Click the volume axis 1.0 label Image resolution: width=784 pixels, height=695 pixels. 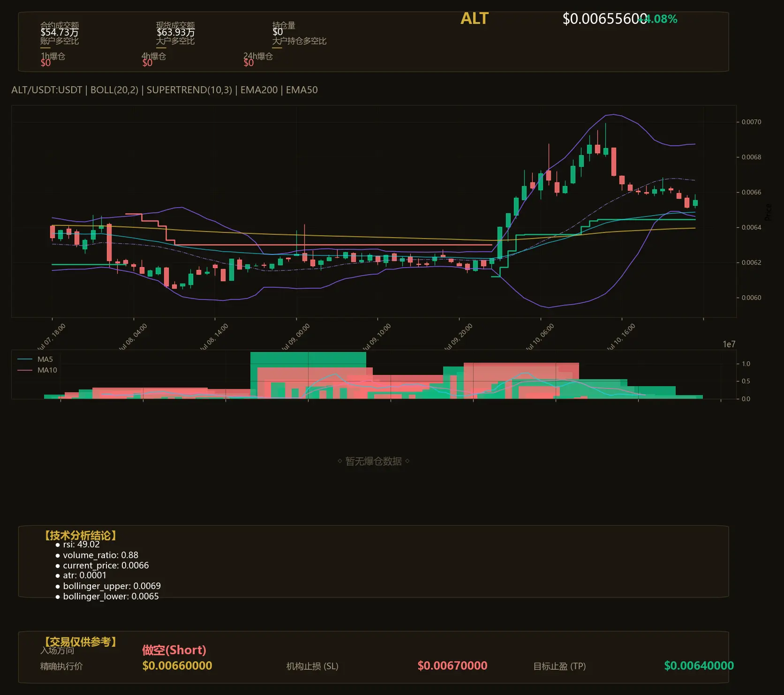point(746,364)
